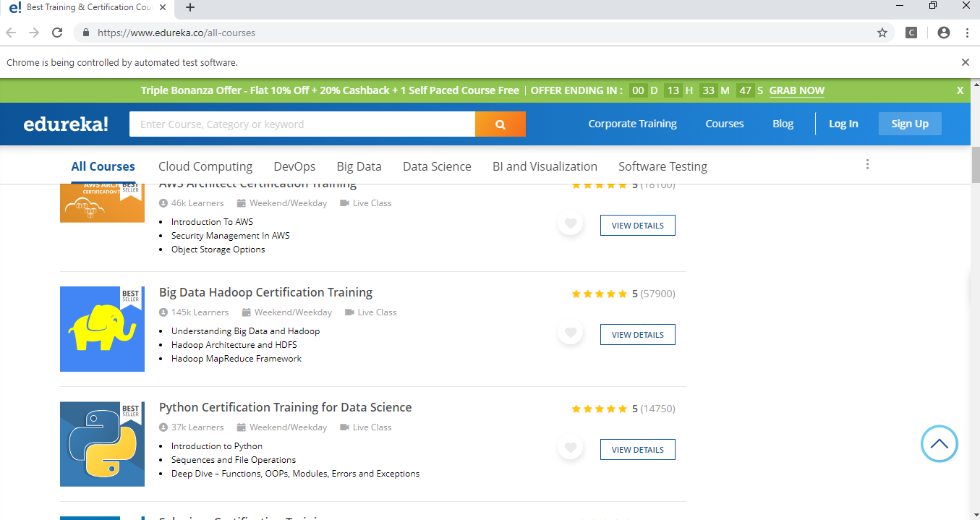Select the Big Data tab
Screen dimensions: 980x520
(x=359, y=166)
